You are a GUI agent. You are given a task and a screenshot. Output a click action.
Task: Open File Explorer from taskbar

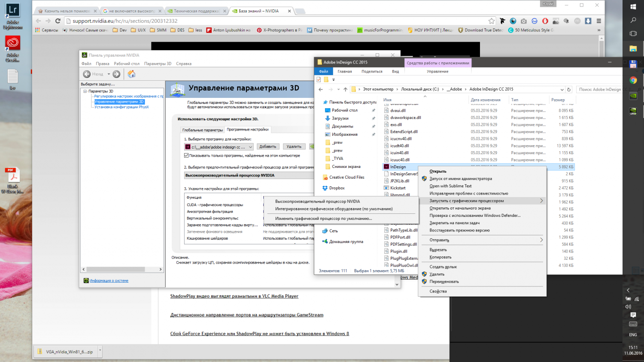[633, 49]
